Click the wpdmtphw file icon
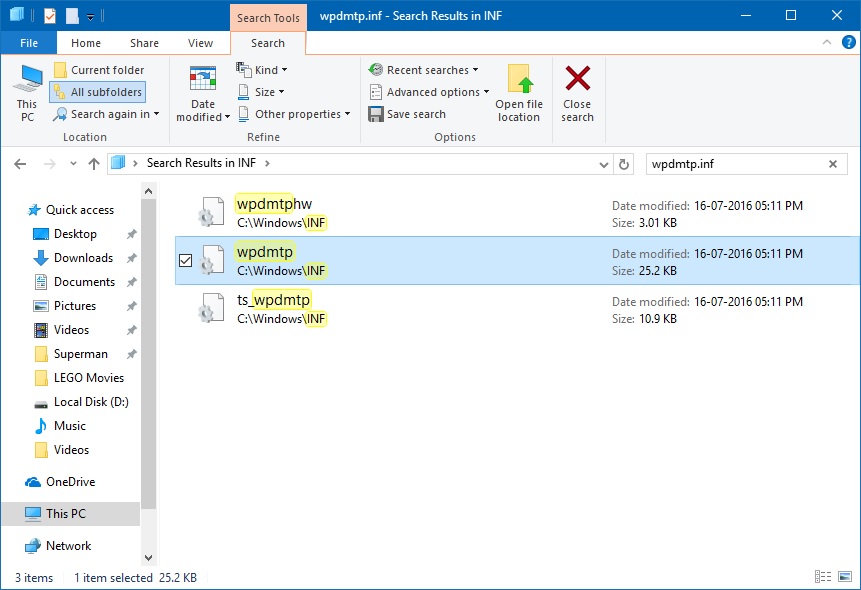This screenshot has height=590, width=861. 211,212
